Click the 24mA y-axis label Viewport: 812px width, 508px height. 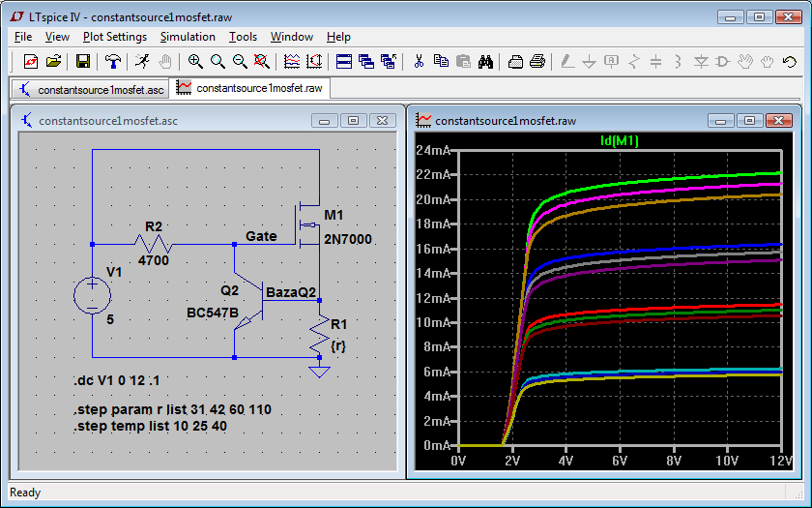pyautogui.click(x=433, y=150)
